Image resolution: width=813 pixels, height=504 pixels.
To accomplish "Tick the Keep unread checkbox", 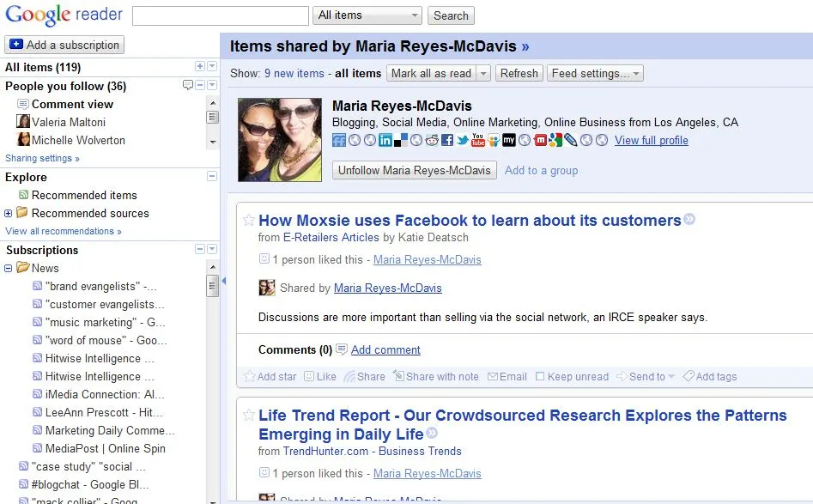I will click(540, 376).
